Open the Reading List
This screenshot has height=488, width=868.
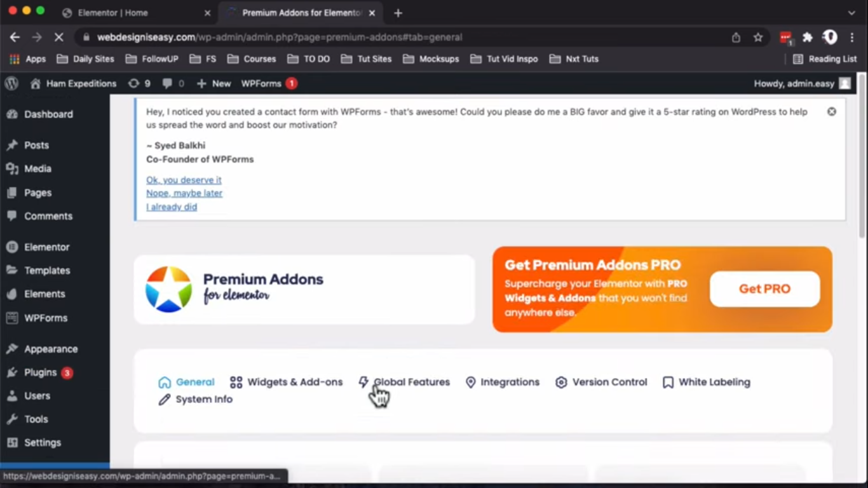pyautogui.click(x=825, y=59)
